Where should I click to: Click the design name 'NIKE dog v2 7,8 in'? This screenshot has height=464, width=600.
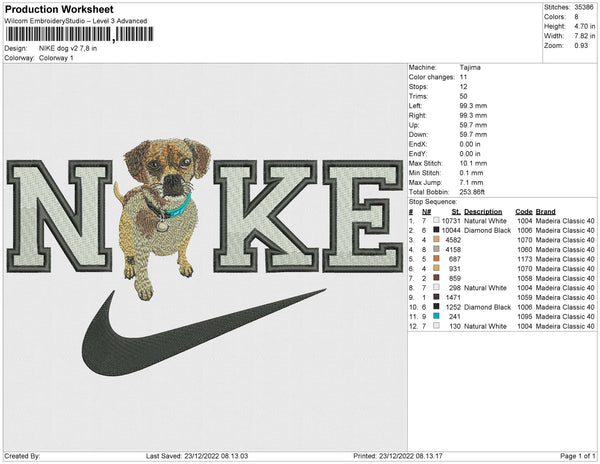point(68,48)
